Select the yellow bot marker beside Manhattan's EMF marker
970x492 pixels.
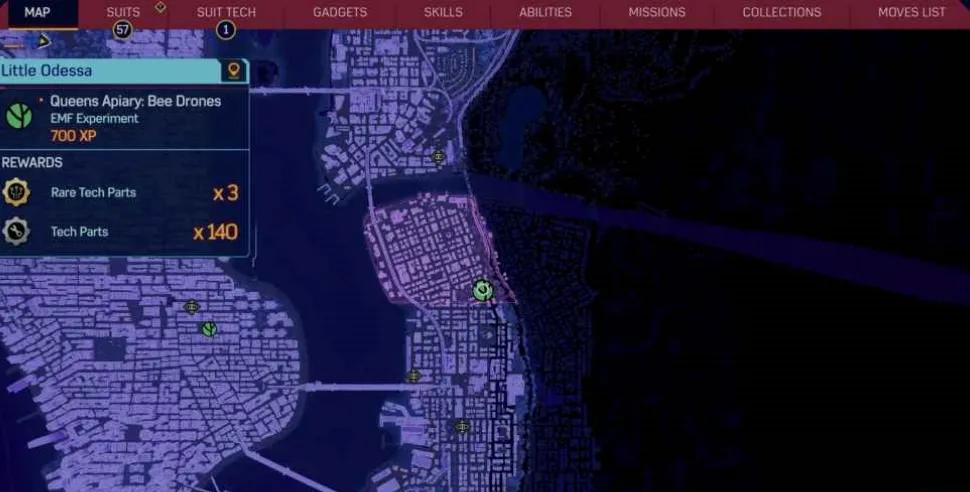coord(192,306)
